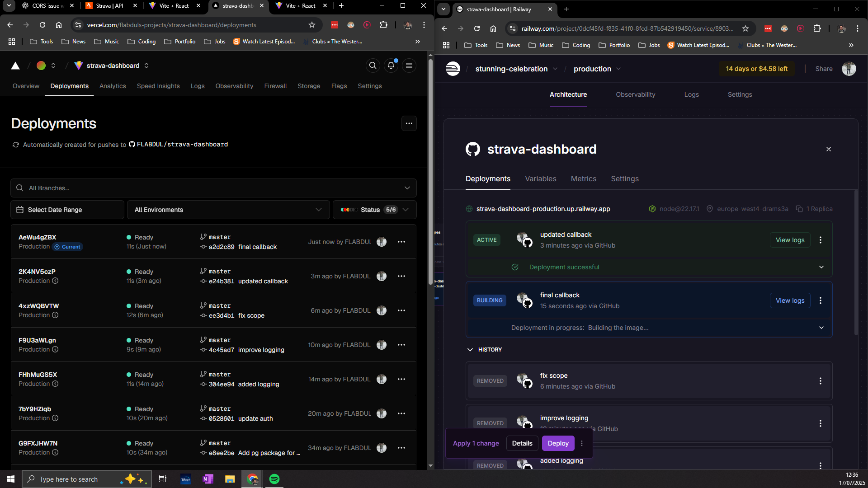Click info icon beside 2K4NV5czP Production
The image size is (868, 488).
(x=55, y=281)
